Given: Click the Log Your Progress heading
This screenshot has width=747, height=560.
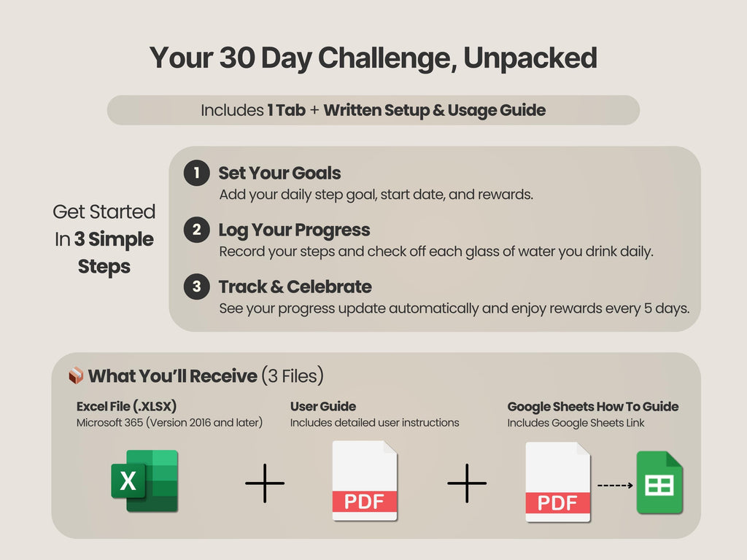Looking at the screenshot, I should [x=294, y=230].
